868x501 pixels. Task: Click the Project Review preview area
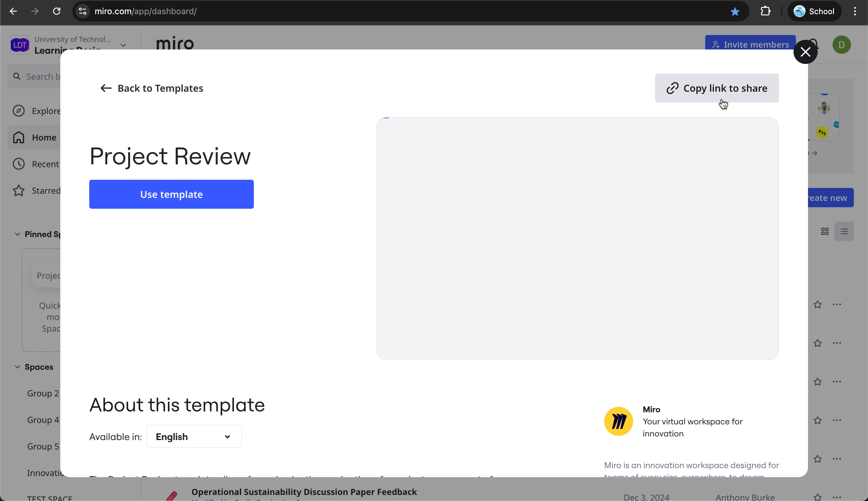577,239
